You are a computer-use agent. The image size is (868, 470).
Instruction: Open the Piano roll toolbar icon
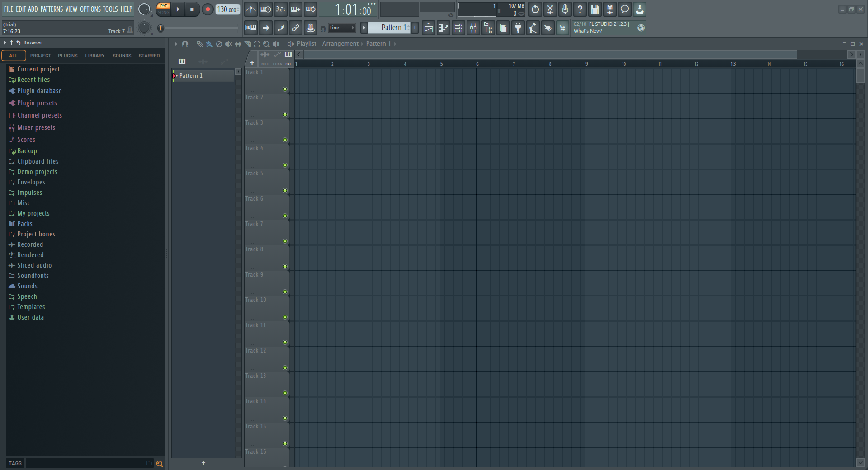[x=443, y=28]
